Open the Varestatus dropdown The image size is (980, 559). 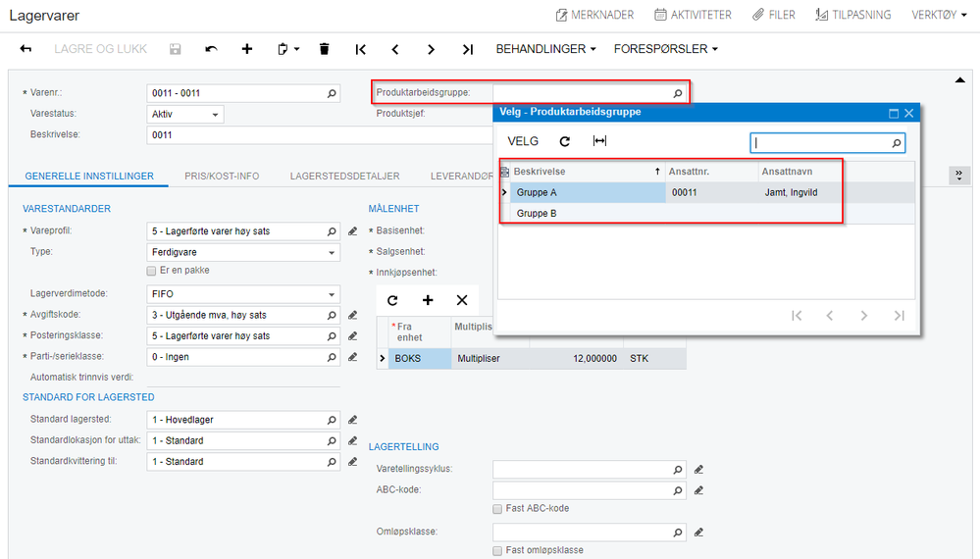pos(185,115)
